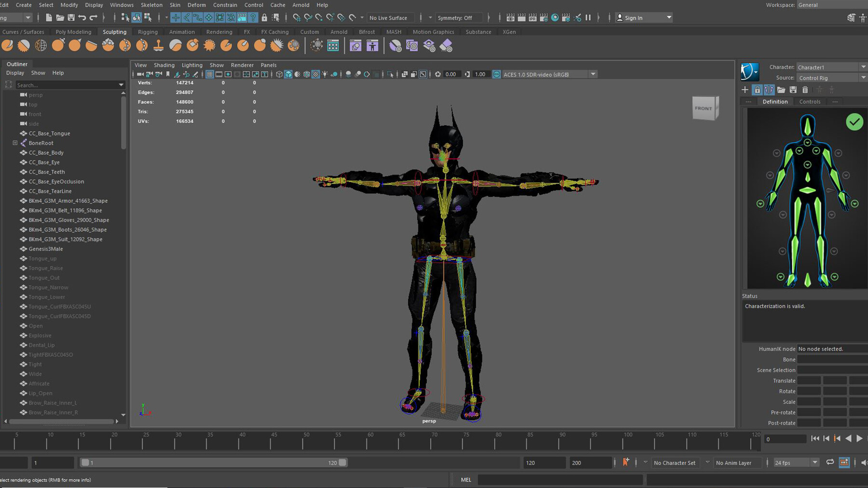868x488 pixels.
Task: Open the frame rate 24 fps dropdown
Action: point(796,462)
